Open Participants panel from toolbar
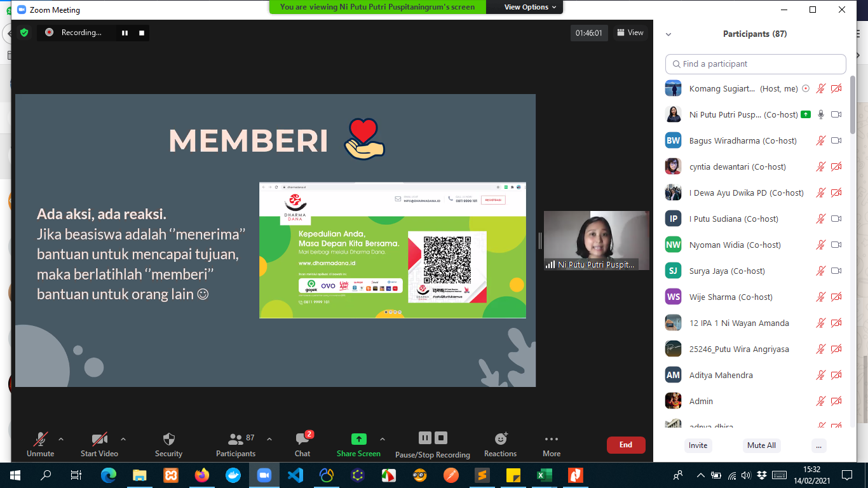This screenshot has width=868, height=488. tap(236, 440)
